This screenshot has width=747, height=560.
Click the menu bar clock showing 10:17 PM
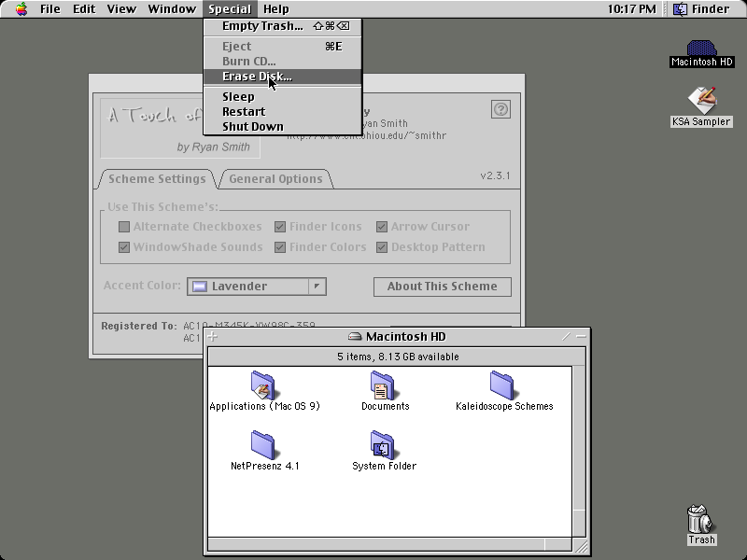tap(632, 9)
